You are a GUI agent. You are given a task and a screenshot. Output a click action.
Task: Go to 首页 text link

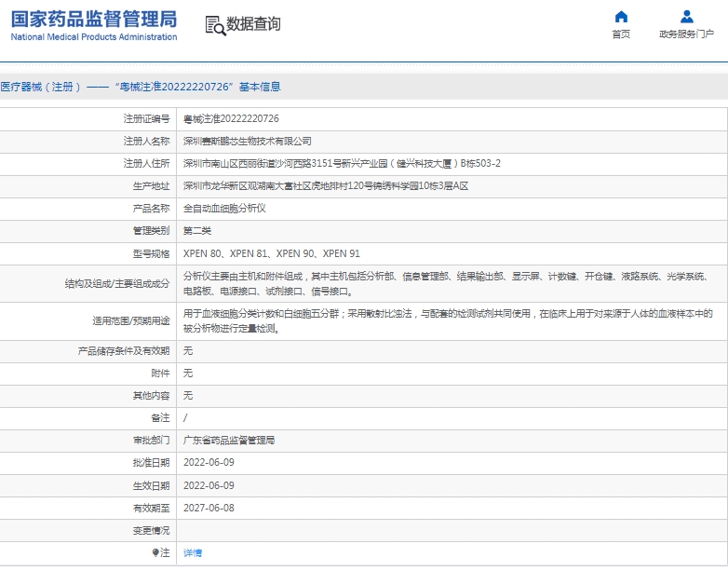(x=621, y=34)
